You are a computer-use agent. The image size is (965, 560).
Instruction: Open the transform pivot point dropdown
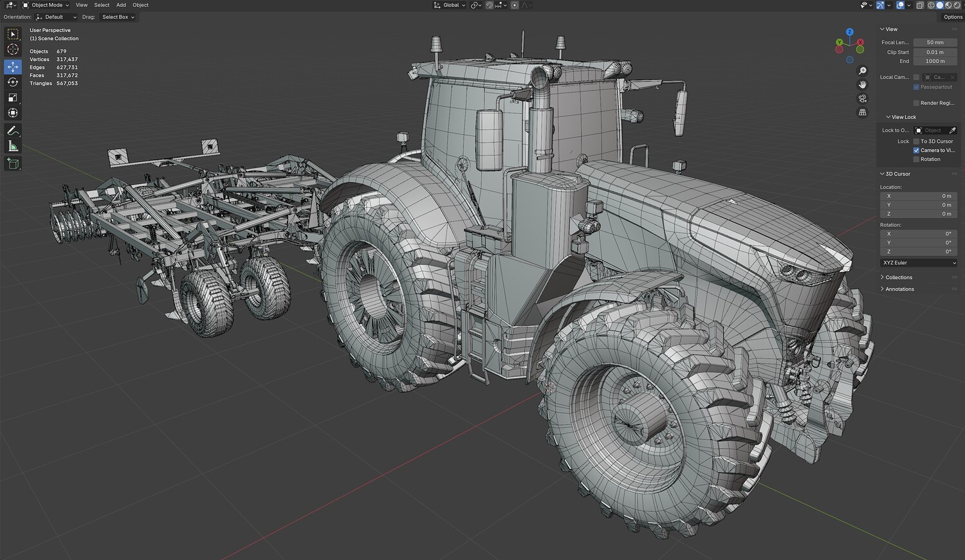click(x=476, y=5)
